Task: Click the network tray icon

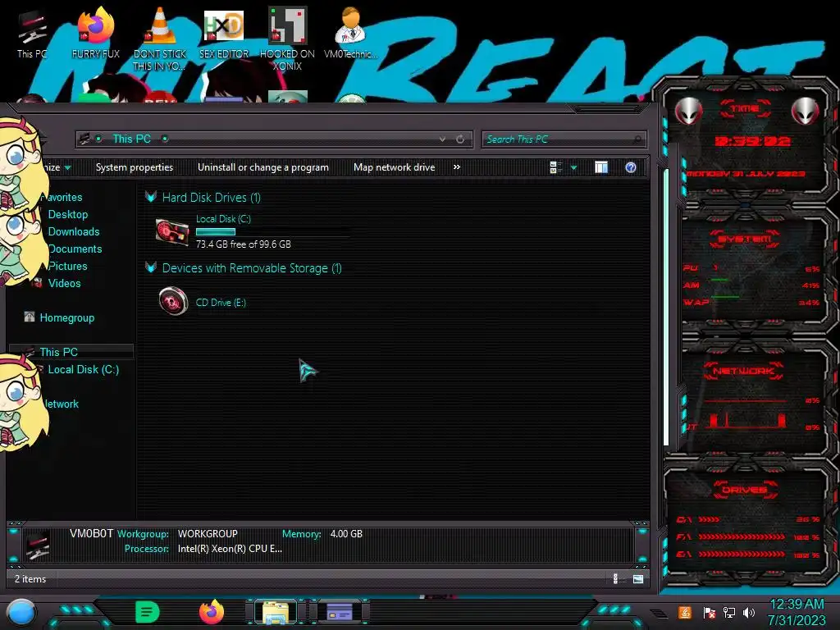Action: click(728, 612)
